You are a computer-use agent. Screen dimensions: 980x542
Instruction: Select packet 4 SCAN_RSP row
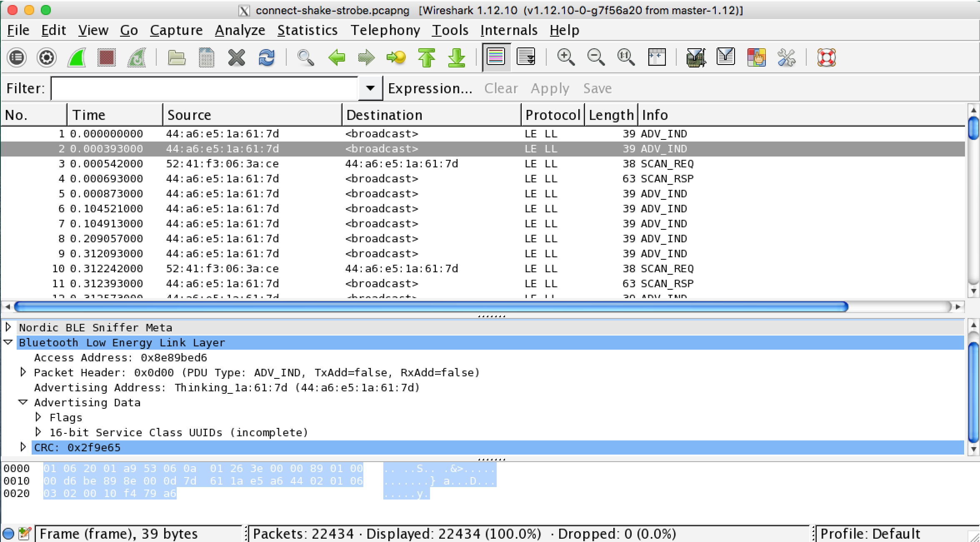tap(482, 179)
